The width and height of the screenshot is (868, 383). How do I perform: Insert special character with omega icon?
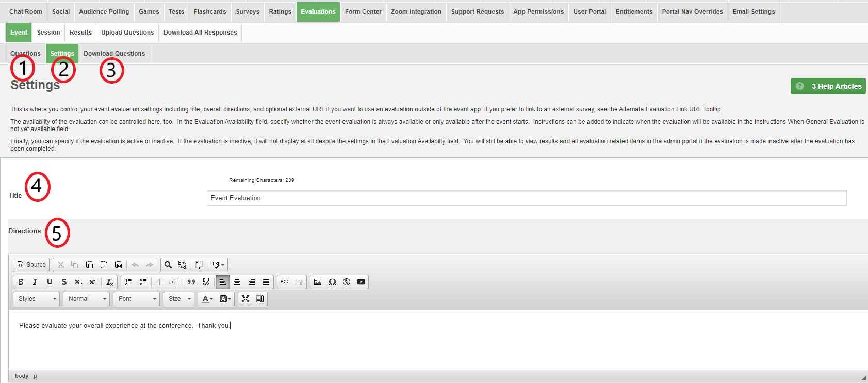(x=332, y=282)
